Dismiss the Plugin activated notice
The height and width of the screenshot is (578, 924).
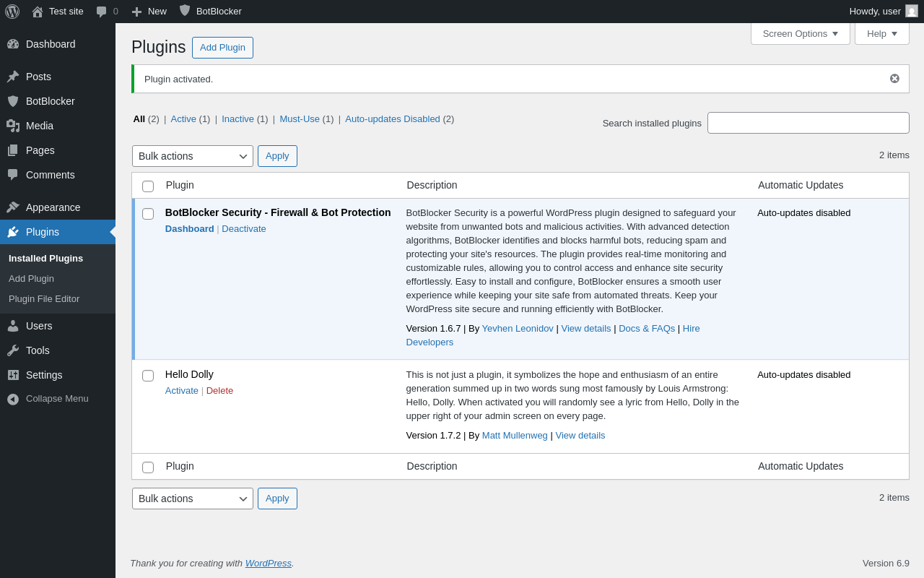tap(894, 79)
